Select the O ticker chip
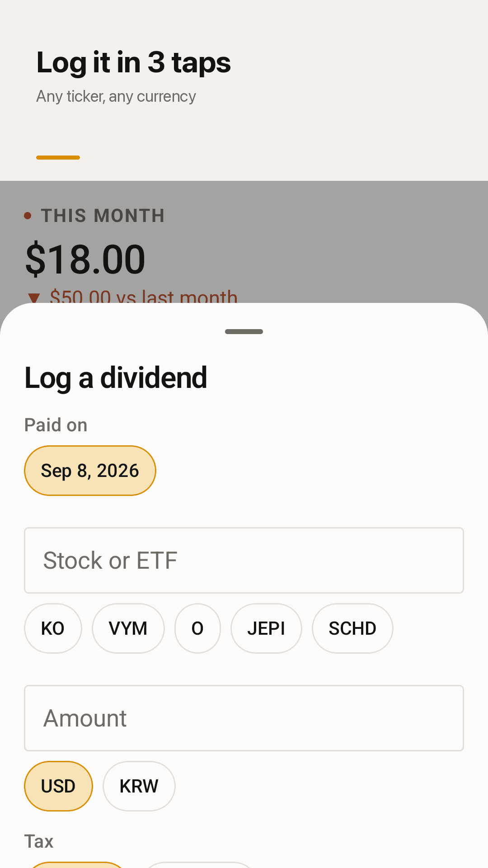This screenshot has width=488, height=868. (197, 628)
